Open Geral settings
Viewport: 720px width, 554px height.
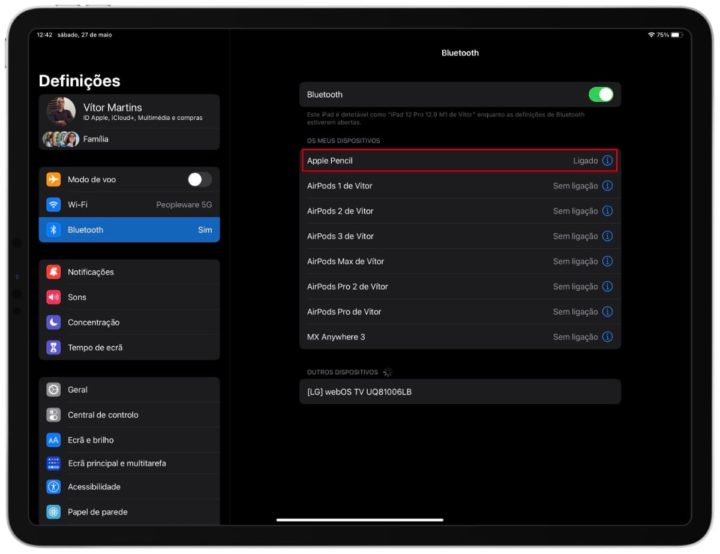(129, 390)
